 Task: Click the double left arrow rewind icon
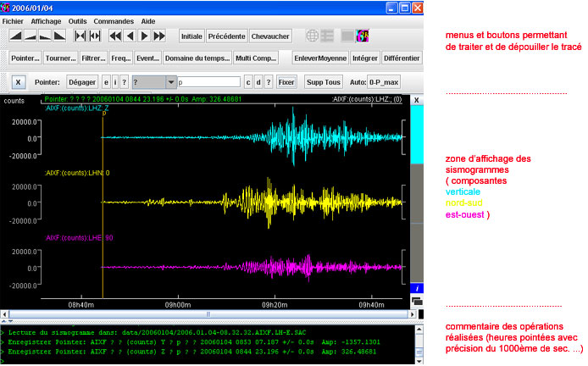(x=114, y=36)
